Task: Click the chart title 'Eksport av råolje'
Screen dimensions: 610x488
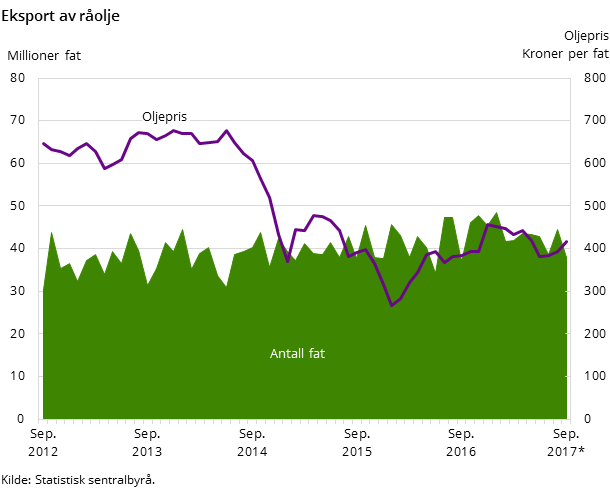Action: [60, 16]
